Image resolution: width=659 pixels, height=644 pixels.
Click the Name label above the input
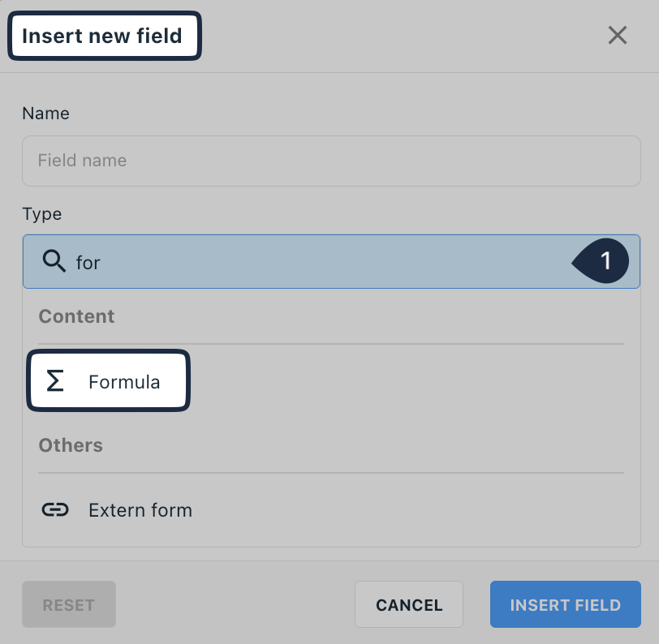click(x=45, y=114)
